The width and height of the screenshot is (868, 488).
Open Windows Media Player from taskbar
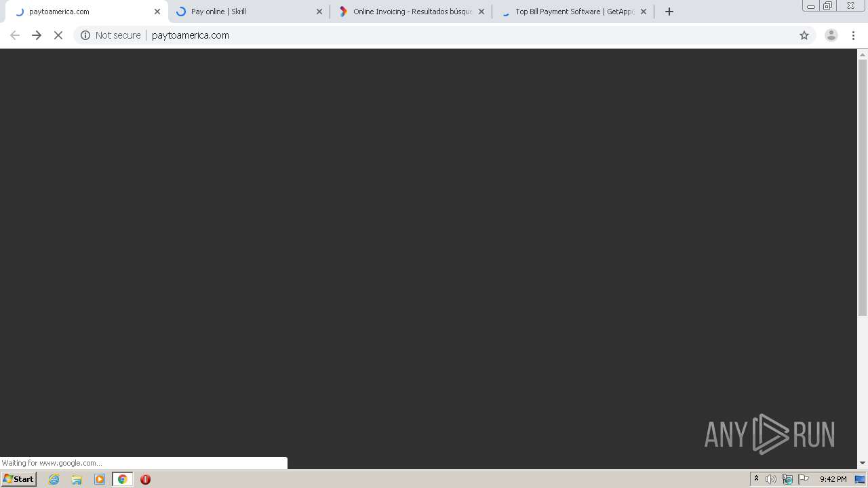point(100,479)
